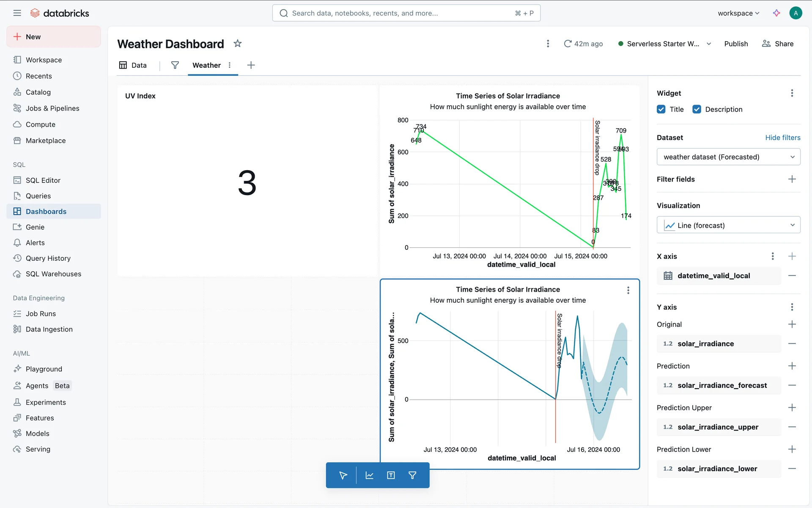Expand the Line (forecast) visualization dropdown
812x508 pixels.
(728, 225)
